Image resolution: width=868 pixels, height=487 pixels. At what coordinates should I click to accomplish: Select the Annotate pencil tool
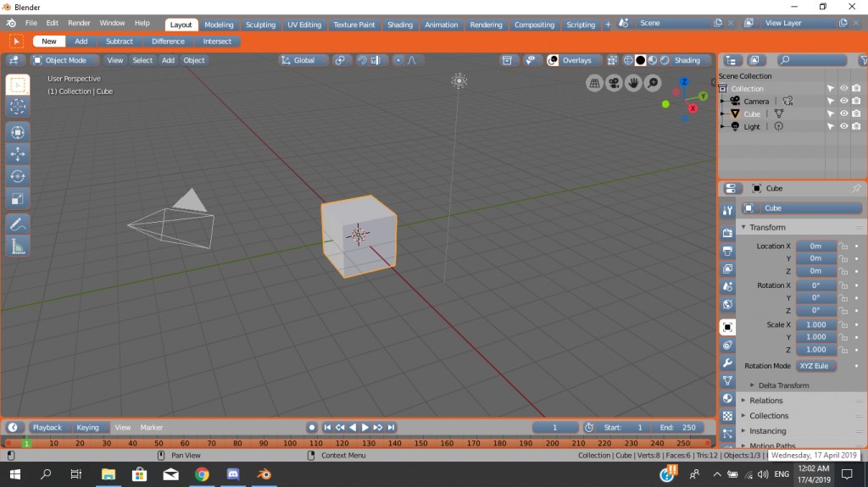point(18,224)
